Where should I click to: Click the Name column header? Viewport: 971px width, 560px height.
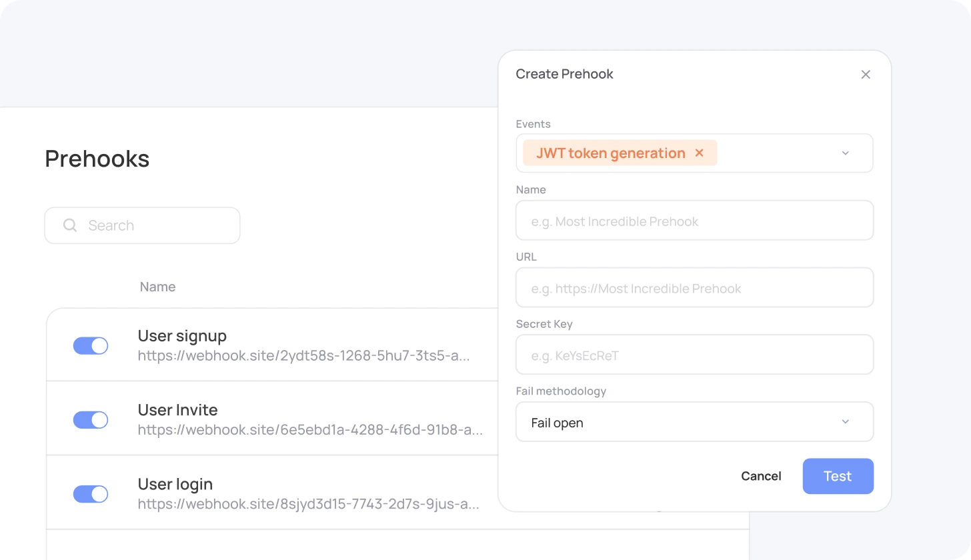point(157,287)
